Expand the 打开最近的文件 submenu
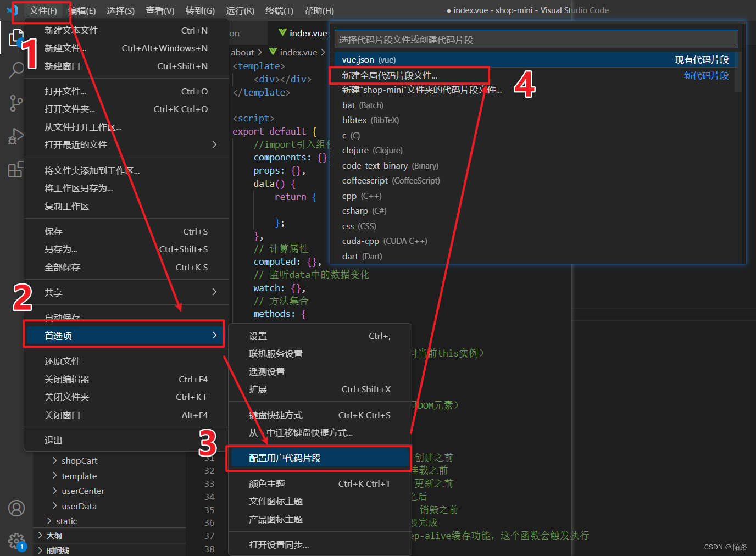756x556 pixels. point(126,144)
